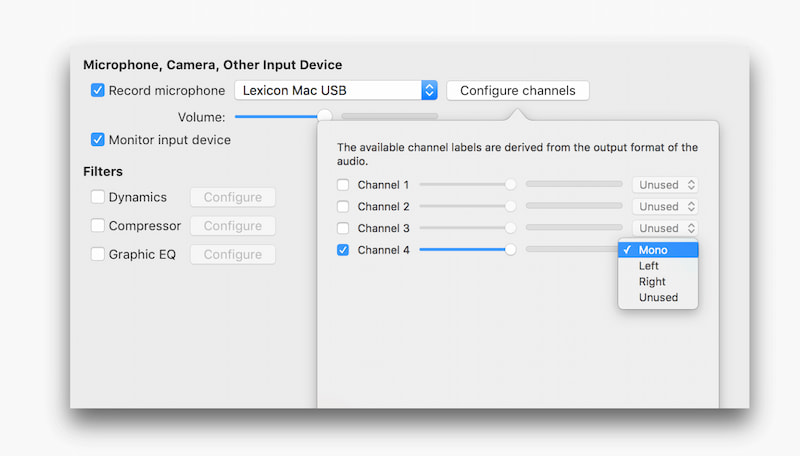Choose Right in the channel menu
This screenshot has width=800, height=456.
click(x=652, y=282)
